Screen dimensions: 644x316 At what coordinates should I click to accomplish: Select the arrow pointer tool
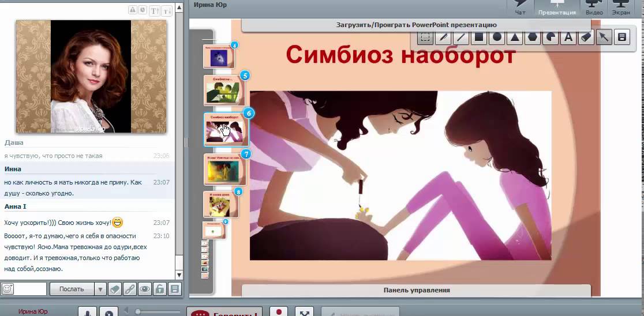[604, 37]
